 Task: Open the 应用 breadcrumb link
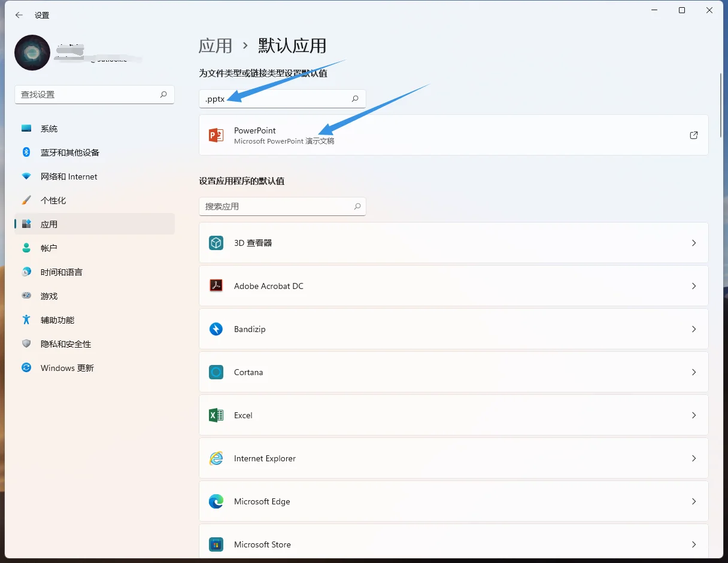click(x=215, y=45)
